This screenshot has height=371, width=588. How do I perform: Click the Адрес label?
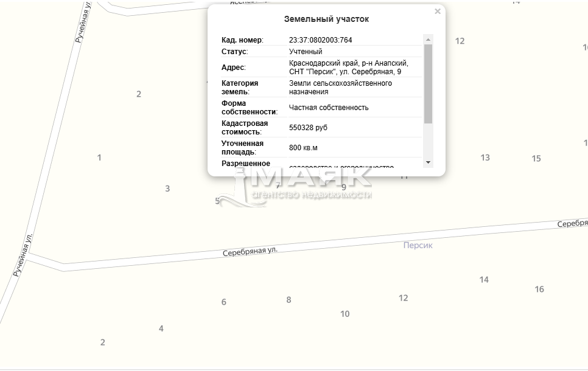pyautogui.click(x=233, y=68)
